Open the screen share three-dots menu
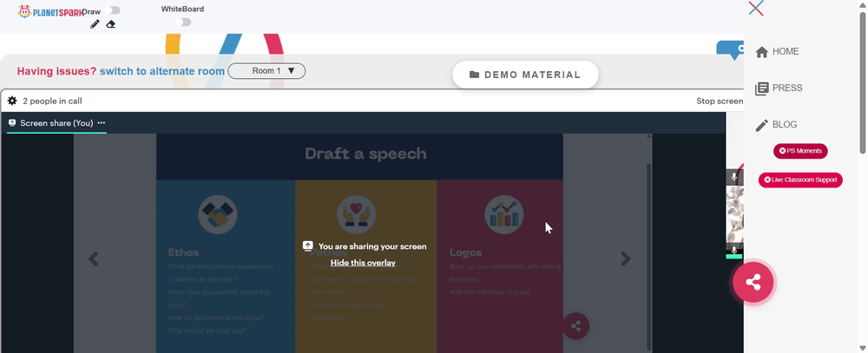 pyautogui.click(x=102, y=123)
